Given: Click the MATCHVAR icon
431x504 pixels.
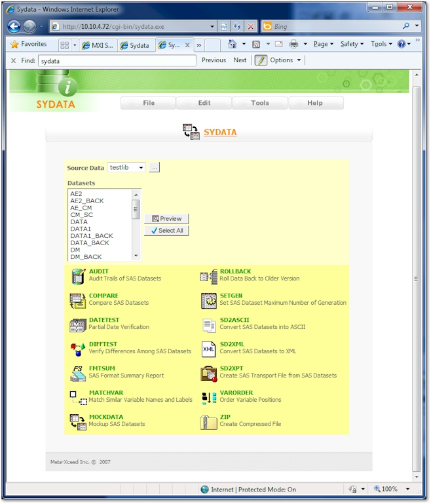Looking at the screenshot, I should (79, 398).
